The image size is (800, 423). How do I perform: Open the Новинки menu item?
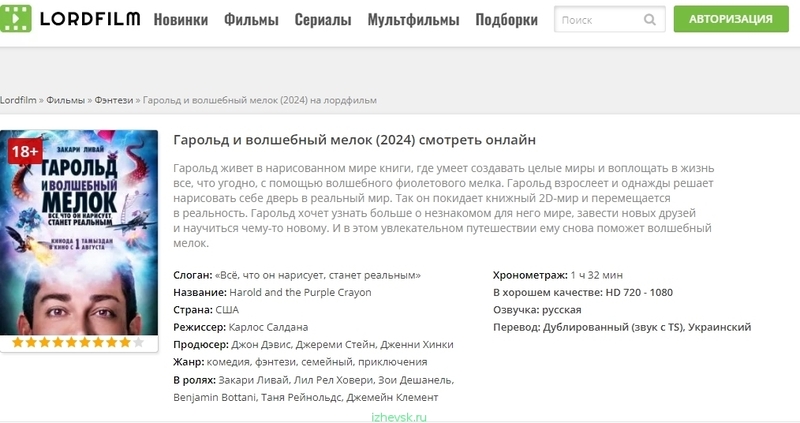pyautogui.click(x=181, y=19)
